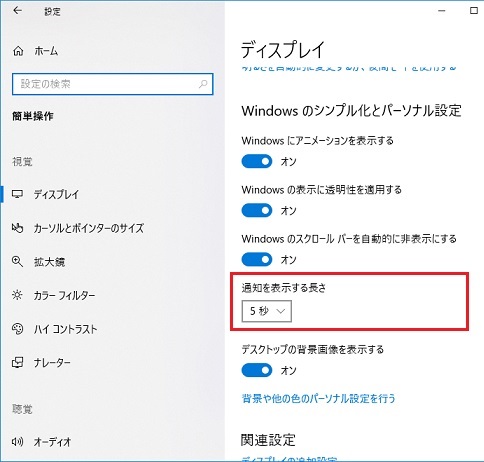
Task: Click the 関連設定 heading
Action: click(x=268, y=440)
